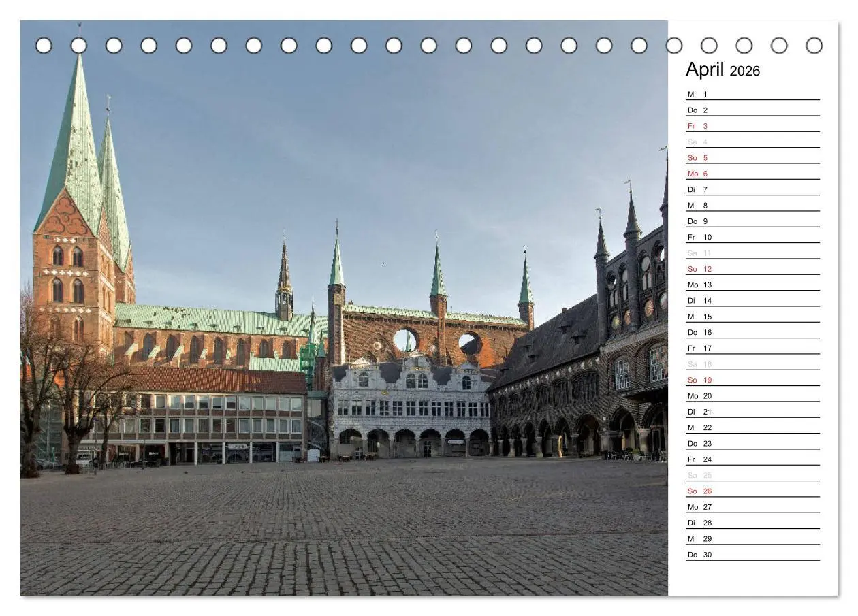This screenshot has width=858, height=616.
Task: Select the calendar row 'Fr 17'
Action: 752,348
